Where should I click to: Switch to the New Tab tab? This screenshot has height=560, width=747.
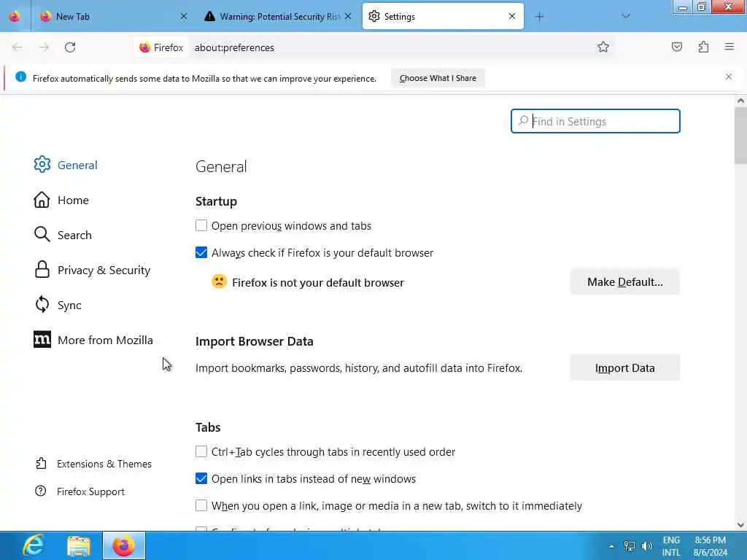click(x=115, y=16)
